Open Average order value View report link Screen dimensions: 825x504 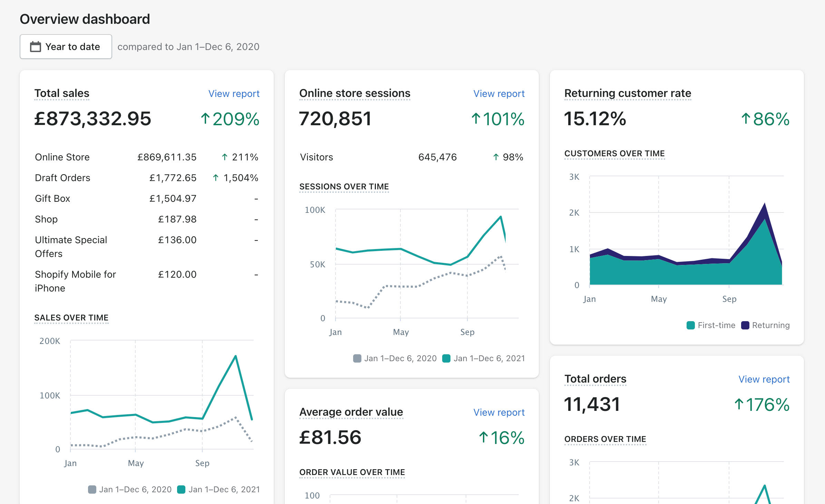(499, 412)
